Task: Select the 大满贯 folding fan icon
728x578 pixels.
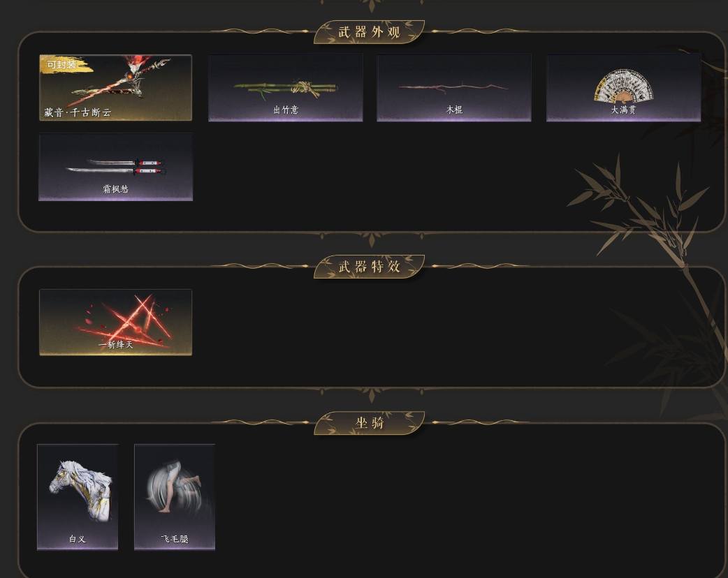Action: [623, 88]
